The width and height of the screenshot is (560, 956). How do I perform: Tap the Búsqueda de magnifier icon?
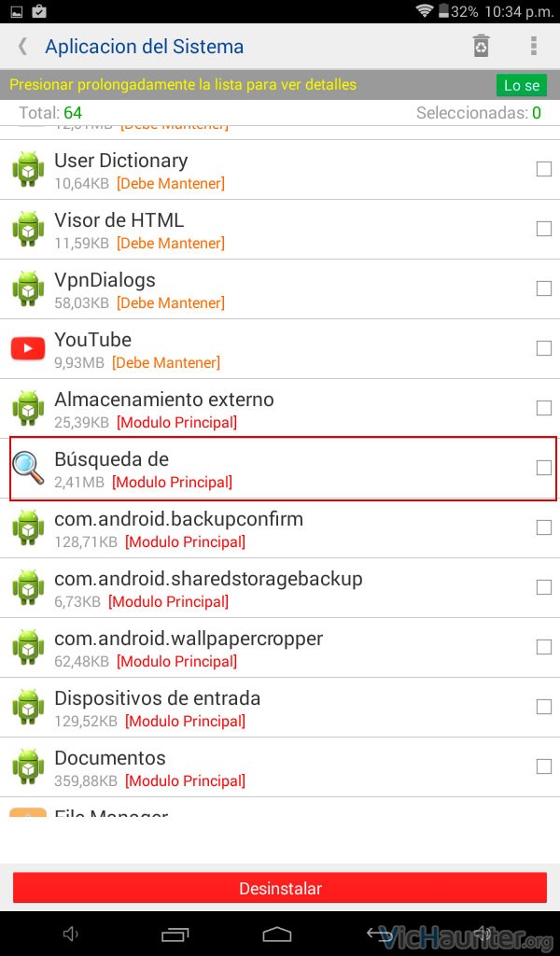tap(28, 469)
